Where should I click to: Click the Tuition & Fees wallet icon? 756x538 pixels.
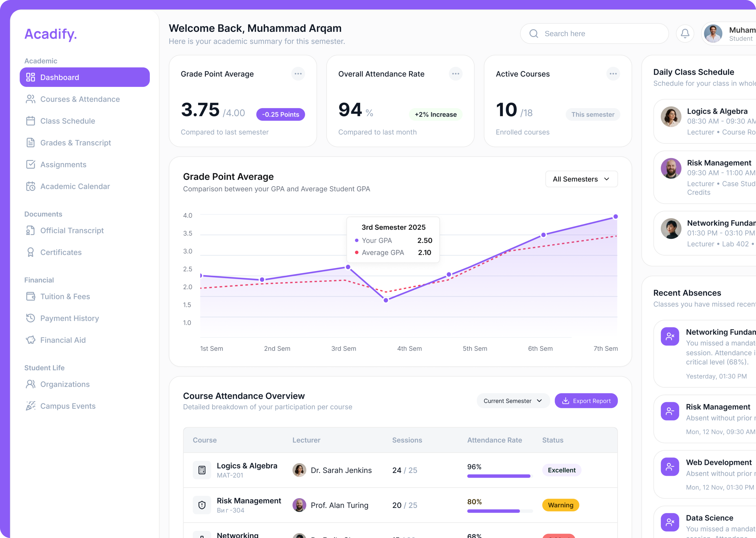[x=30, y=296]
